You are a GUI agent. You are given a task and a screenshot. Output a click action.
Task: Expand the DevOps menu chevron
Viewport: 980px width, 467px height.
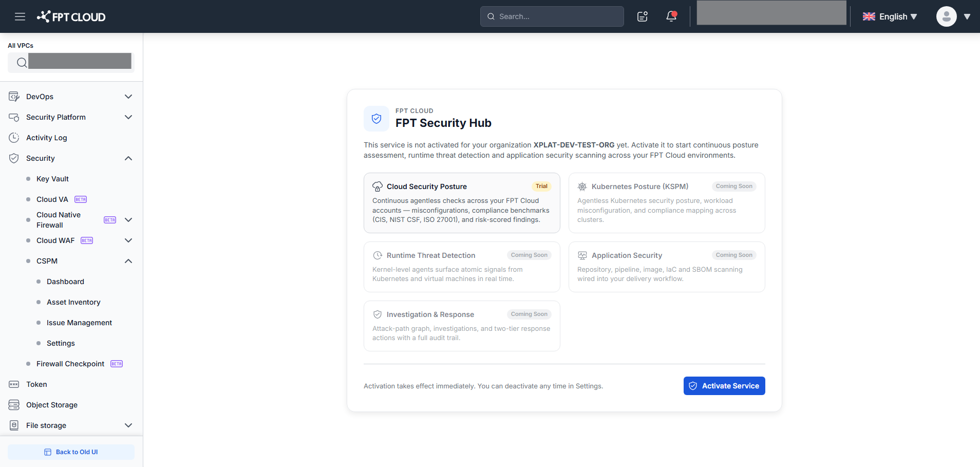tap(128, 97)
